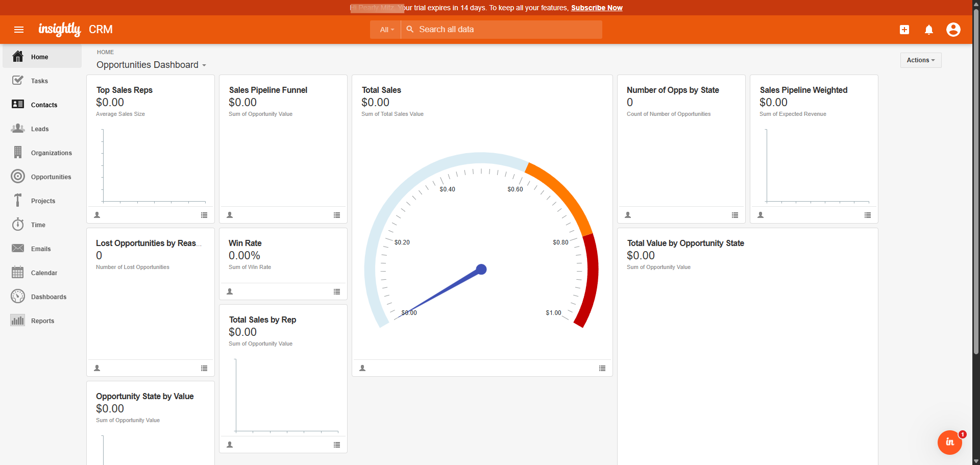The height and width of the screenshot is (465, 980).
Task: Open Leads from the sidebar
Action: click(x=40, y=129)
